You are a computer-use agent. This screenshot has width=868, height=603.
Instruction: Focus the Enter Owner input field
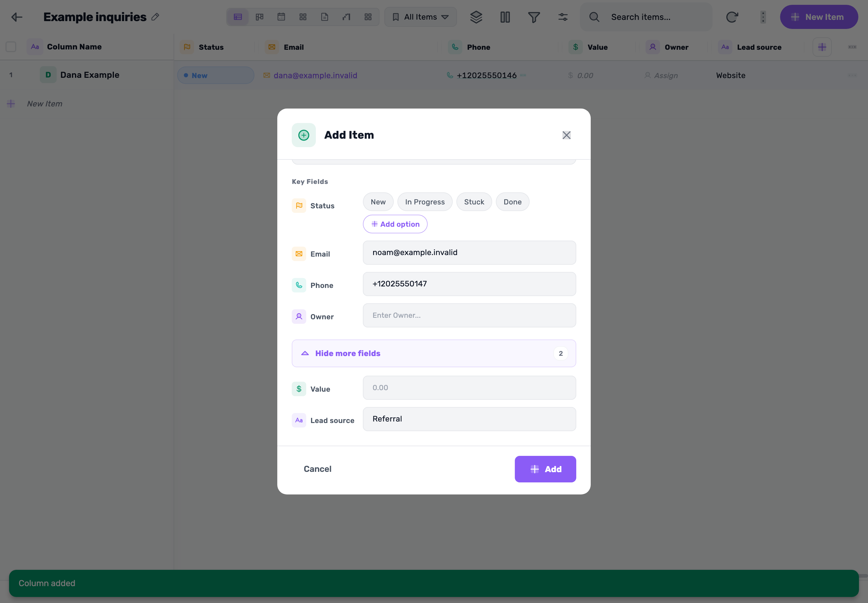(x=469, y=315)
